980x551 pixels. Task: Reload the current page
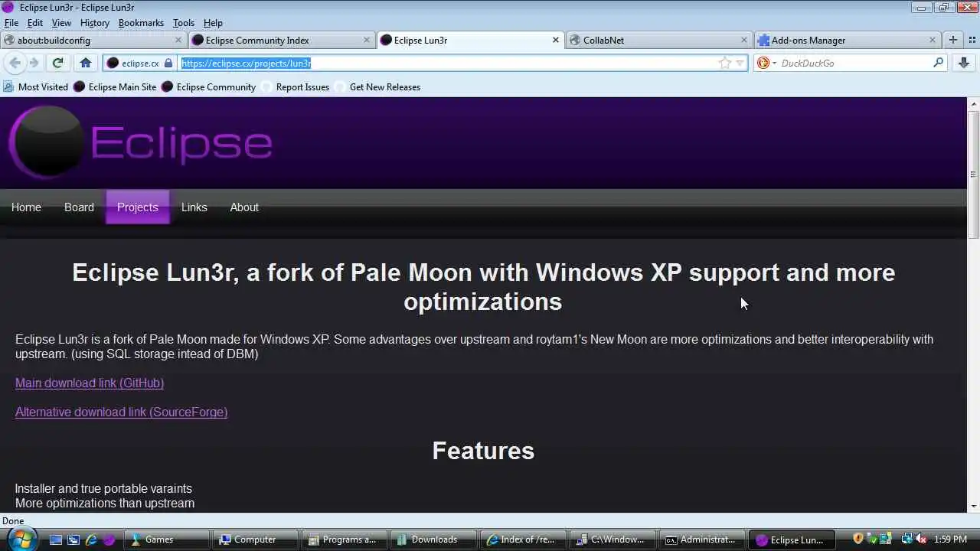click(57, 63)
